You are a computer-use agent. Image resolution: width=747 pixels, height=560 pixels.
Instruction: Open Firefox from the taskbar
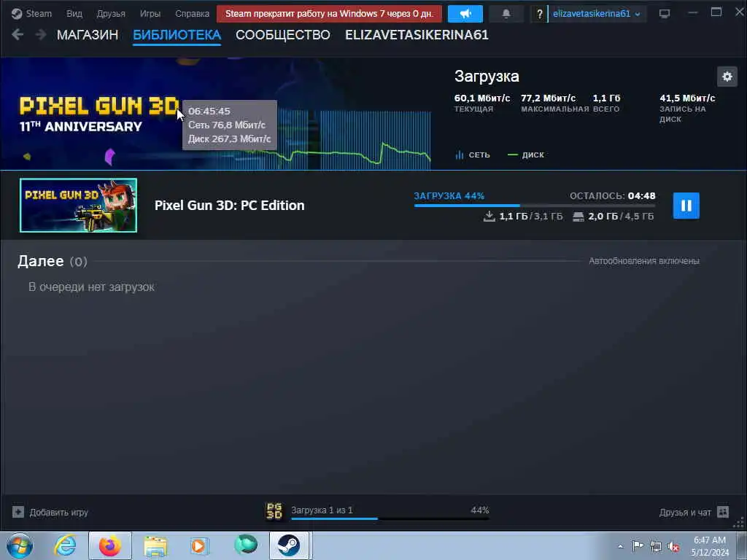coord(110,545)
